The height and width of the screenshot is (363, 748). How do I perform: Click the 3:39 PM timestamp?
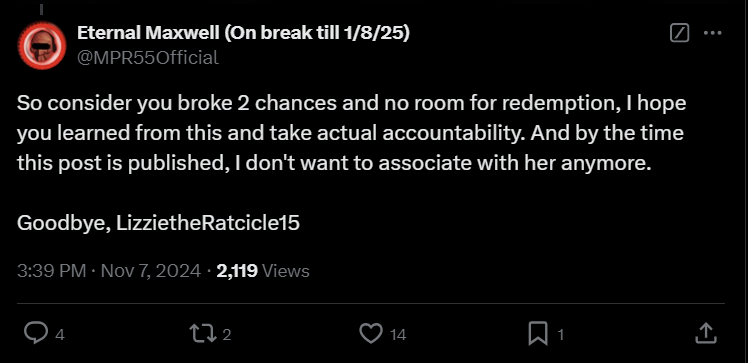click(x=52, y=271)
